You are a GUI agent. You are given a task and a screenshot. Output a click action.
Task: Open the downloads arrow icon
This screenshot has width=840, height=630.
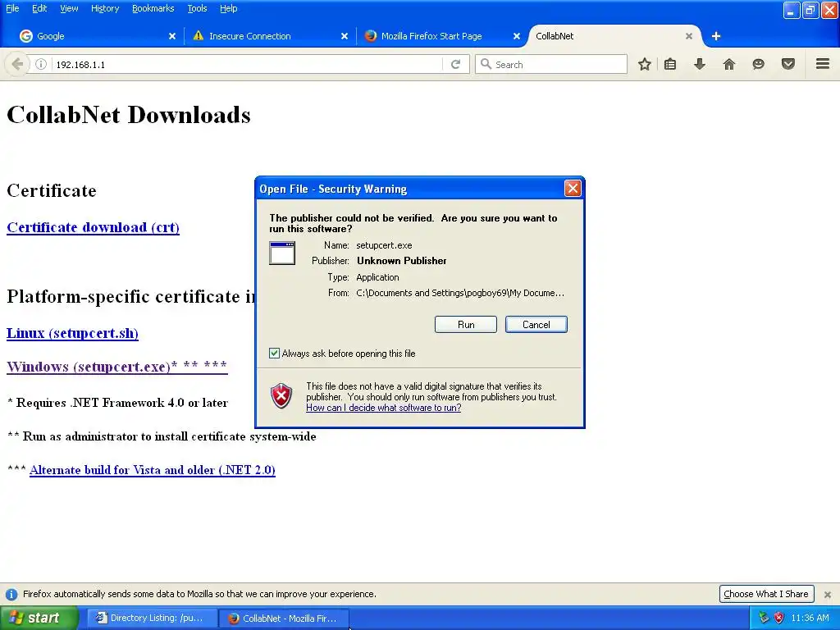(x=700, y=64)
